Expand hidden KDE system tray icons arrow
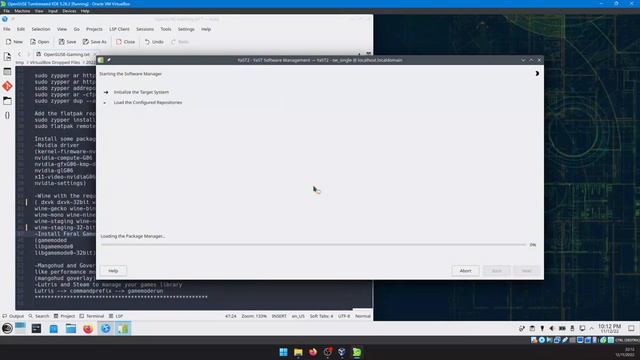This screenshot has width=640, height=360. coord(591,328)
